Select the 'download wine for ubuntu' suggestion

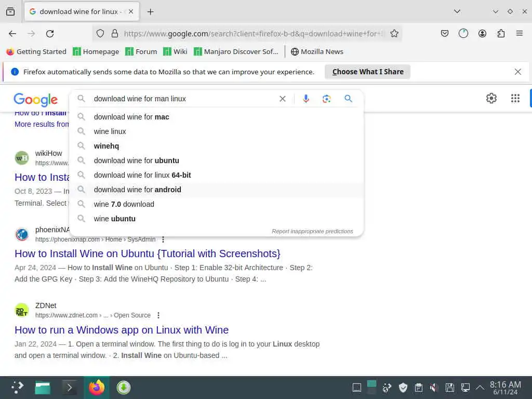pos(217,161)
